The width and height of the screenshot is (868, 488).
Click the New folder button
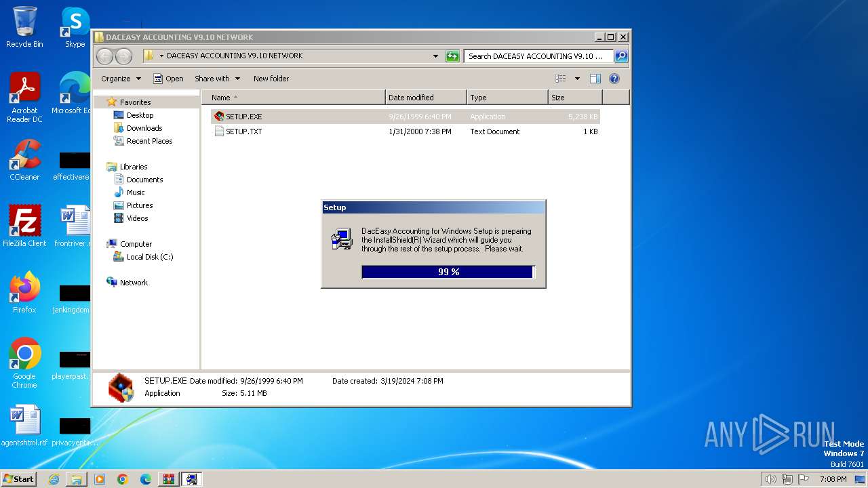271,79
